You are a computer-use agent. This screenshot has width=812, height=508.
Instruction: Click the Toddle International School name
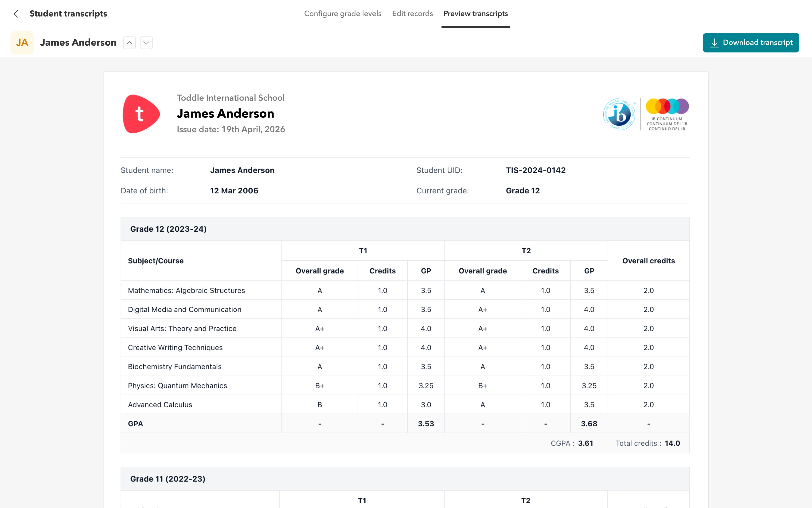point(231,98)
